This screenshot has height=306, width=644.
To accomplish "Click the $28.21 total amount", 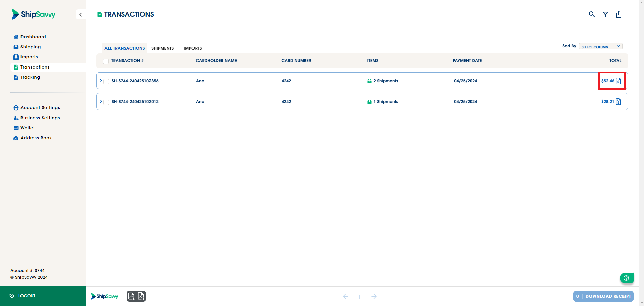I will [608, 102].
